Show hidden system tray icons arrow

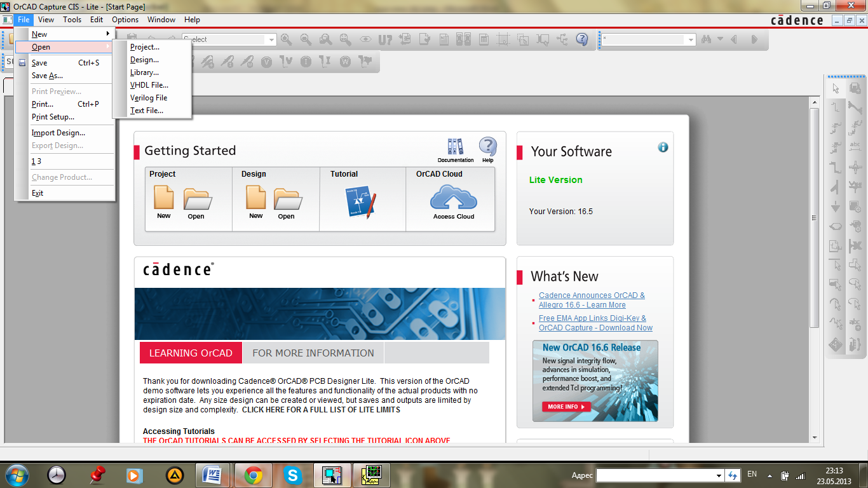(770, 475)
